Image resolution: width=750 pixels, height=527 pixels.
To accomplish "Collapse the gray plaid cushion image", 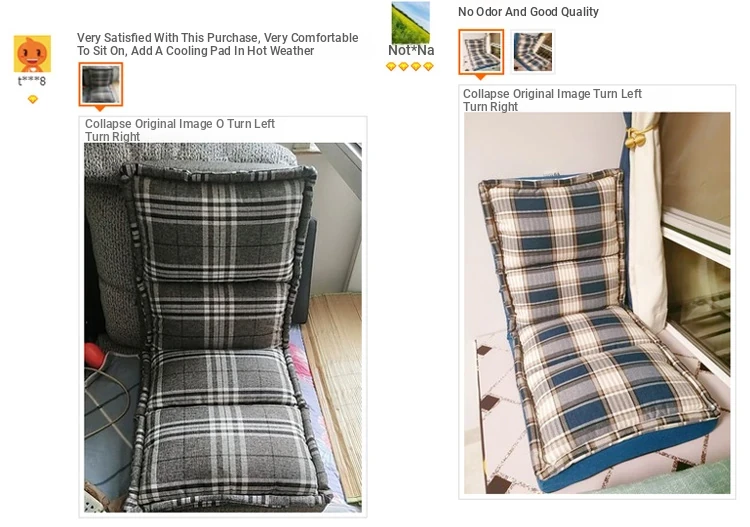I will click(108, 124).
